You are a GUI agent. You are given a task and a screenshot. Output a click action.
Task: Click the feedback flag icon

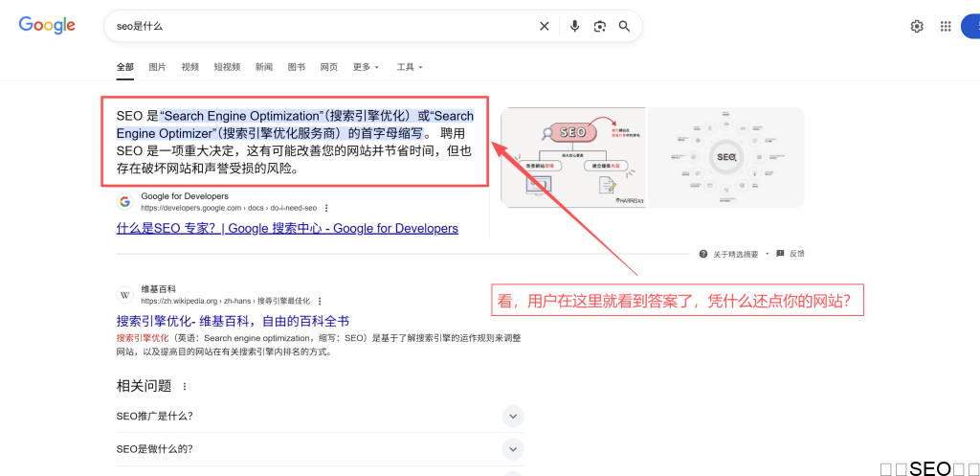780,254
